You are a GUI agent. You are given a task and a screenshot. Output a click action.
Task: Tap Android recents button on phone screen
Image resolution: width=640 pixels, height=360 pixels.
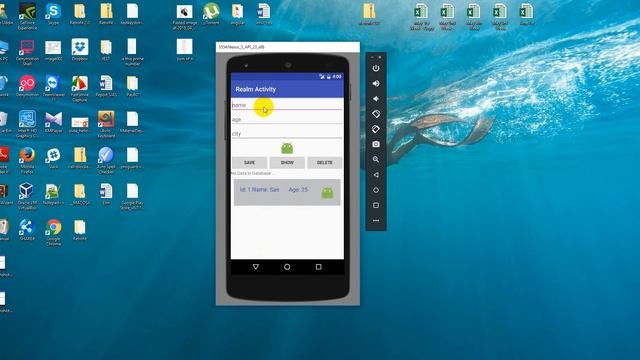coord(318,267)
